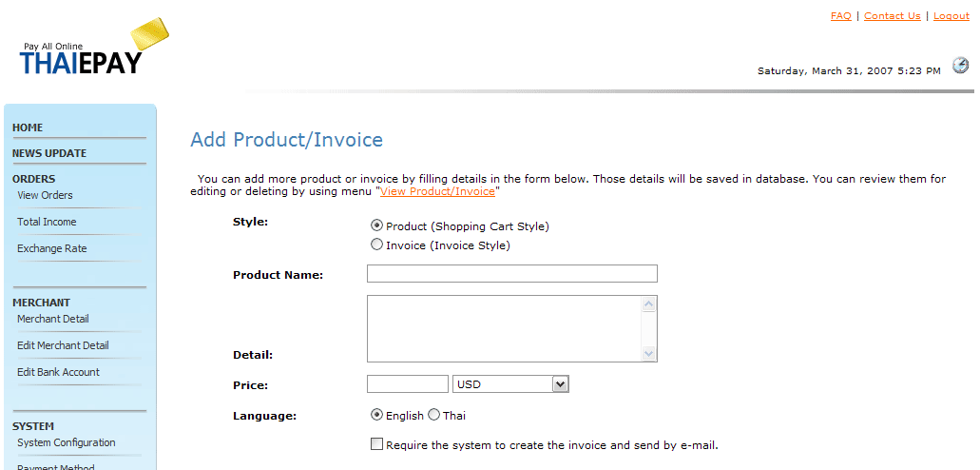Select English language radio button

coord(376,416)
